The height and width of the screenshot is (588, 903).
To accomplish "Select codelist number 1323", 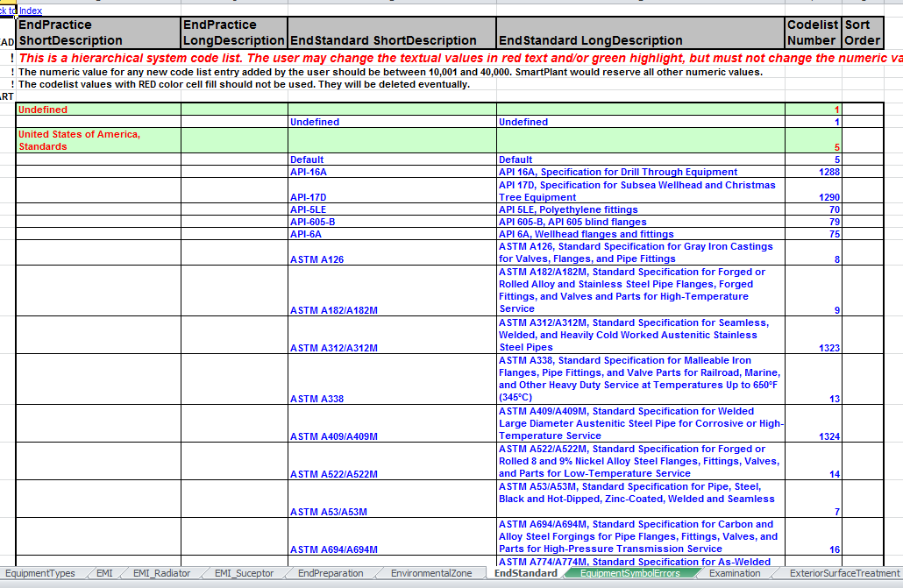I will pyautogui.click(x=814, y=335).
